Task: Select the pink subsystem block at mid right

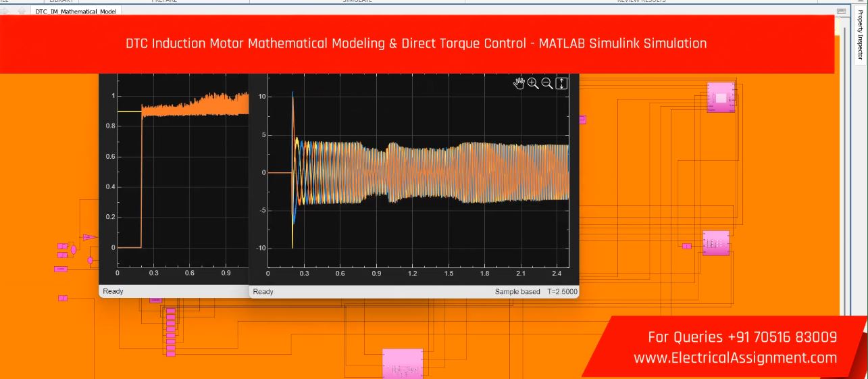Action: [716, 243]
